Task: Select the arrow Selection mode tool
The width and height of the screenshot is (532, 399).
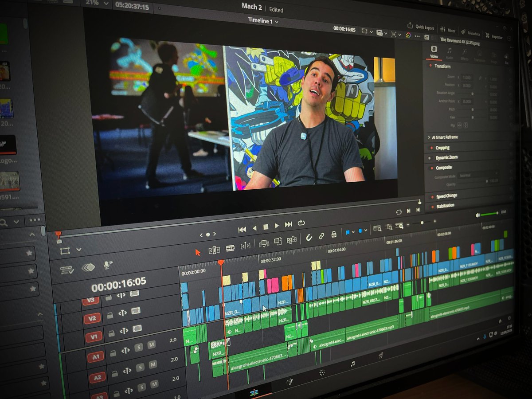Action: pyautogui.click(x=198, y=252)
